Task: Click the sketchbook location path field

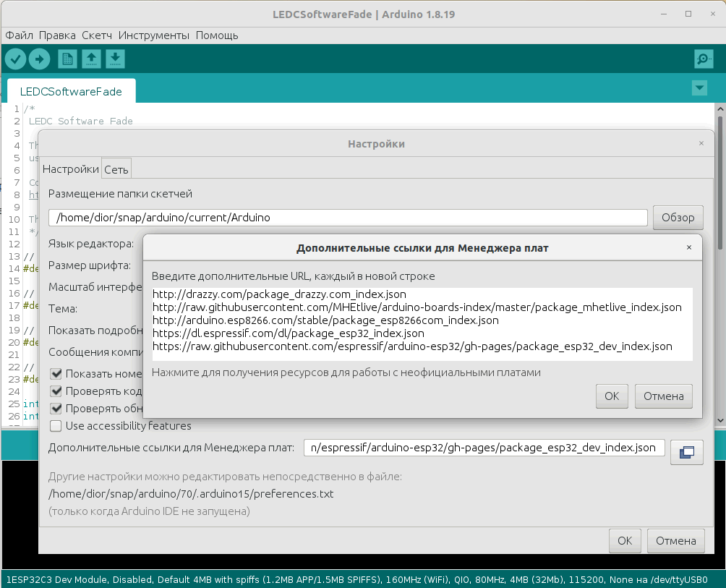Action: point(348,218)
